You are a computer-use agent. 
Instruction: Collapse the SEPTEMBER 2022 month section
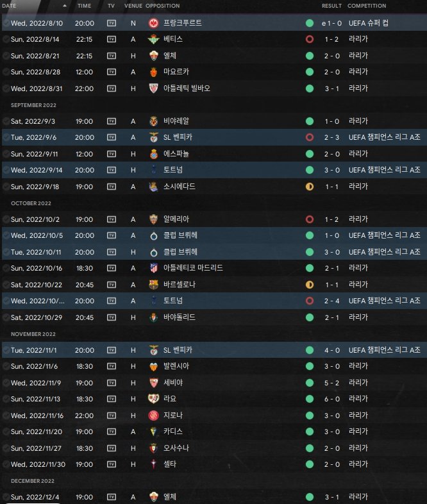33,105
